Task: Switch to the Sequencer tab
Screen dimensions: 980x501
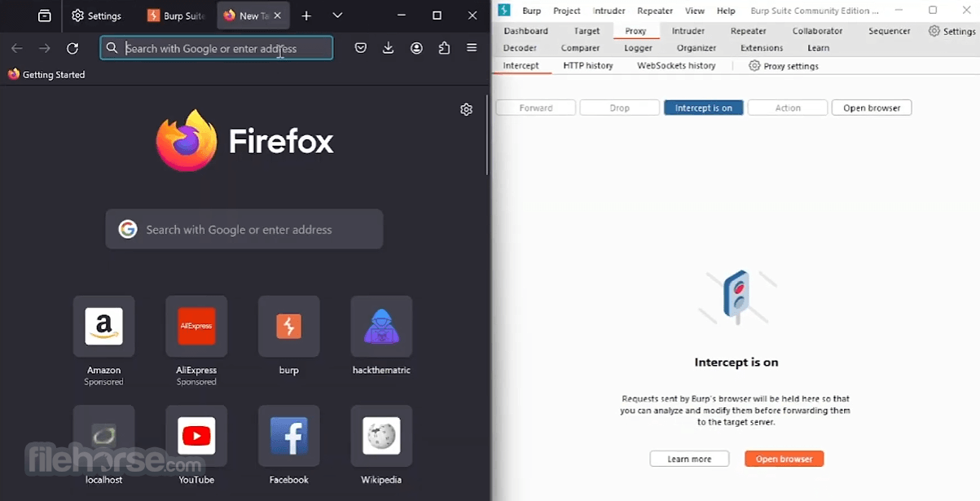Action: tap(889, 31)
